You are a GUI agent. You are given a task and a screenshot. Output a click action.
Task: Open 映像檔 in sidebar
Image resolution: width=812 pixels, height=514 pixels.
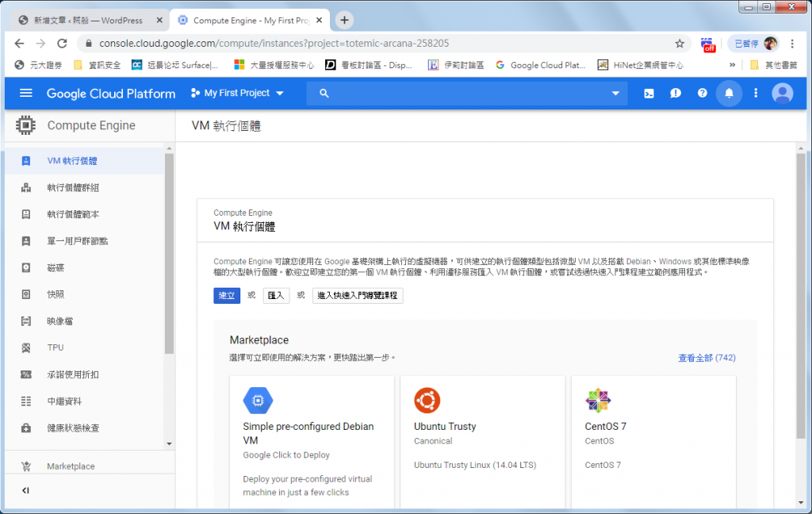[x=86, y=320]
